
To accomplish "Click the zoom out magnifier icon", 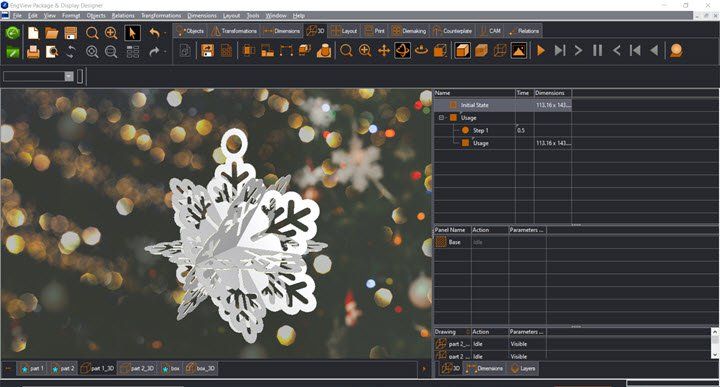I will (111, 51).
